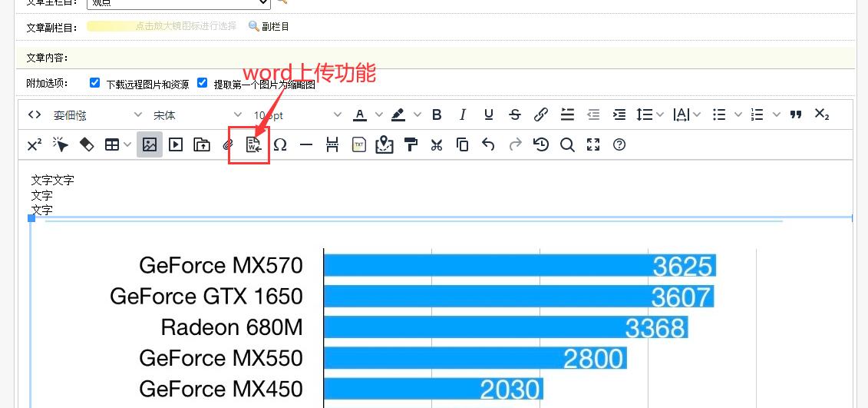Click the Word document upload icon
Viewport: 868px width, 408px height.
[253, 144]
